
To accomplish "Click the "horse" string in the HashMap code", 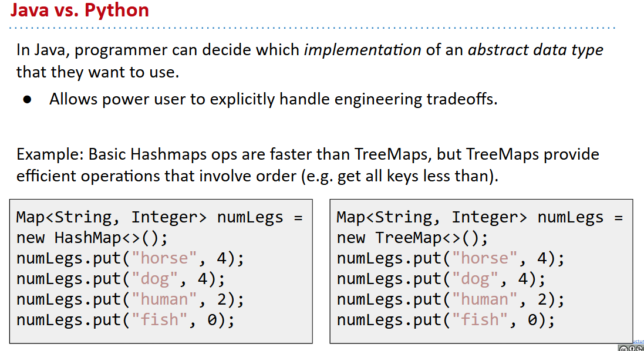I will pyautogui.click(x=164, y=258).
